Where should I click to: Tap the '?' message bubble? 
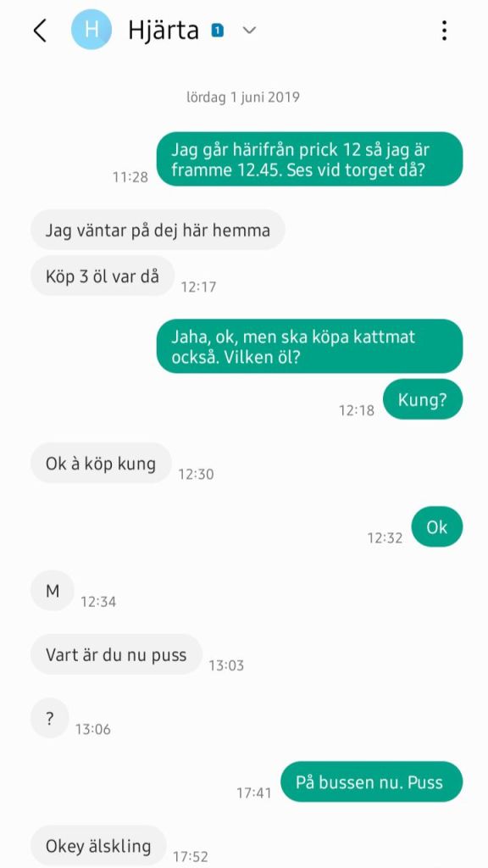pos(50,719)
